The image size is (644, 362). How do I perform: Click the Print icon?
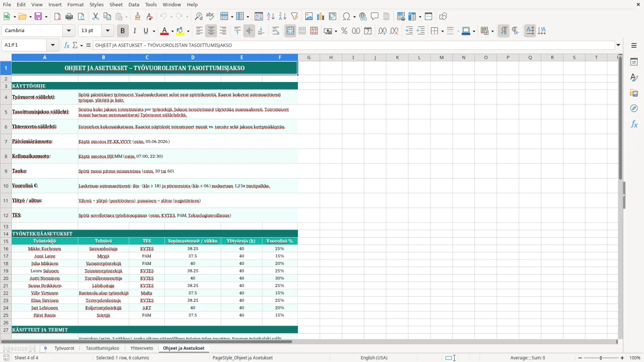pos(69,17)
